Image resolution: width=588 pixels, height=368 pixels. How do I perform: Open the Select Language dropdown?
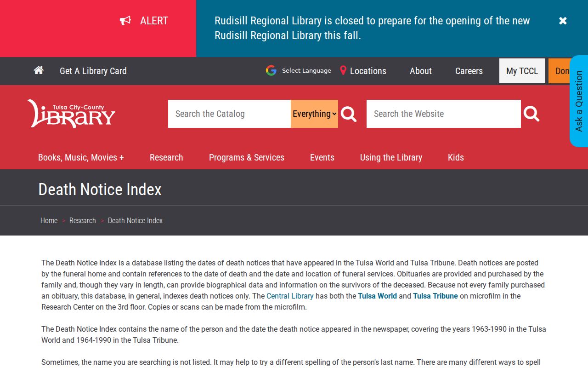tap(306, 70)
